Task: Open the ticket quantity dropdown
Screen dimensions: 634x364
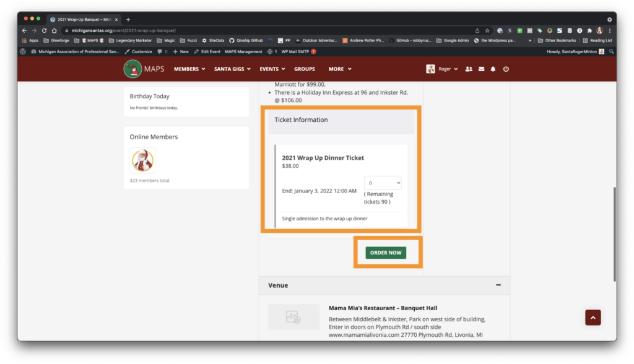Action: click(x=383, y=183)
